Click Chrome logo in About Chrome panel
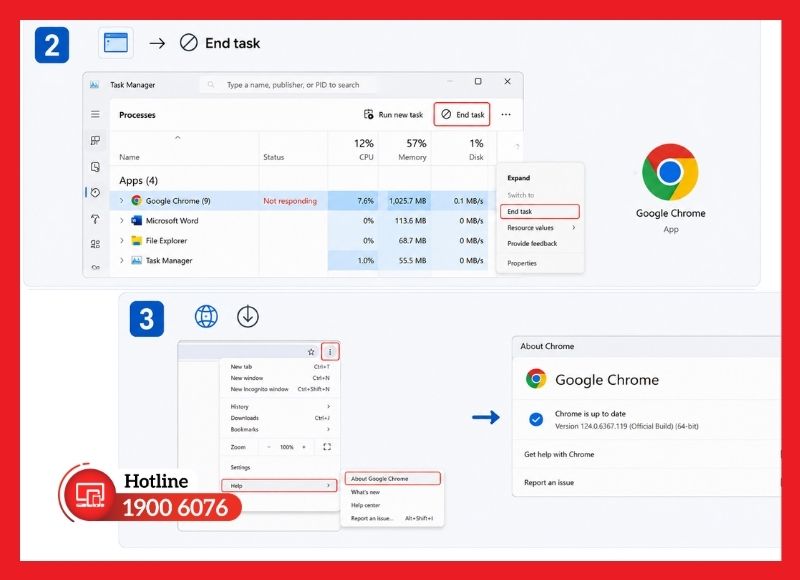The image size is (800, 580). click(x=536, y=379)
